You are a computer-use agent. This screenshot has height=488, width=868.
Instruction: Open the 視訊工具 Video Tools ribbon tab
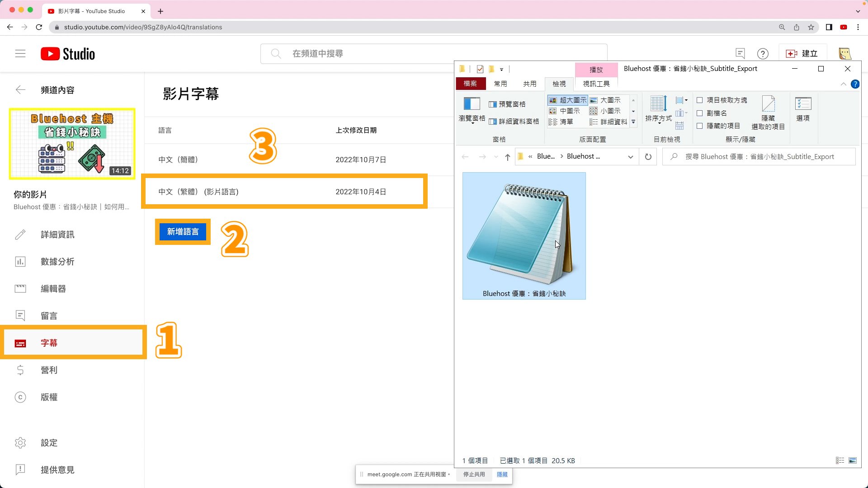point(596,84)
